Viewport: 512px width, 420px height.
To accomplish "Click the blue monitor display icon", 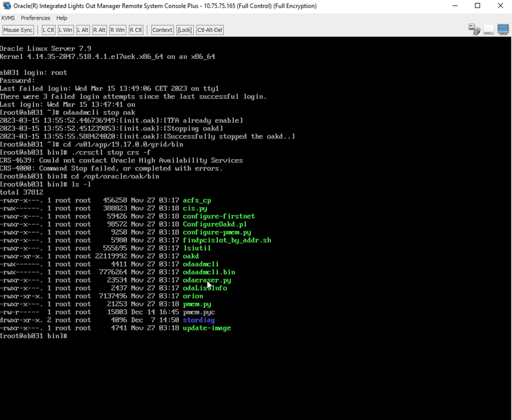I will [x=503, y=30].
